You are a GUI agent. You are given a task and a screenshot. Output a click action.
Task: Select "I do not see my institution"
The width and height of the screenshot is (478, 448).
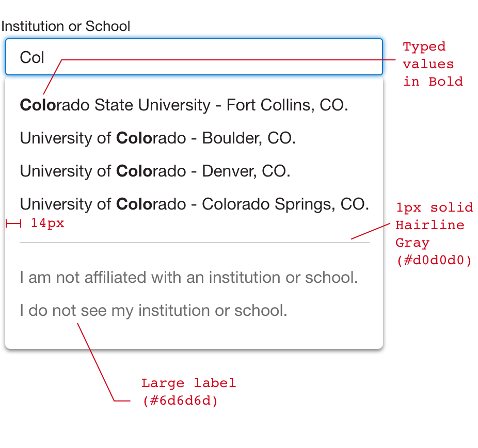pyautogui.click(x=153, y=311)
